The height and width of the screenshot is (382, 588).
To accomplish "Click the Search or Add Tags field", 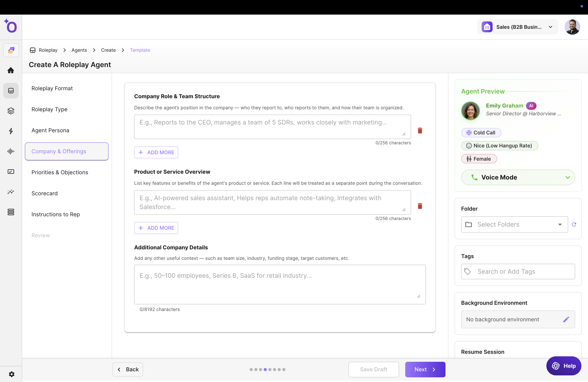I will (518, 271).
